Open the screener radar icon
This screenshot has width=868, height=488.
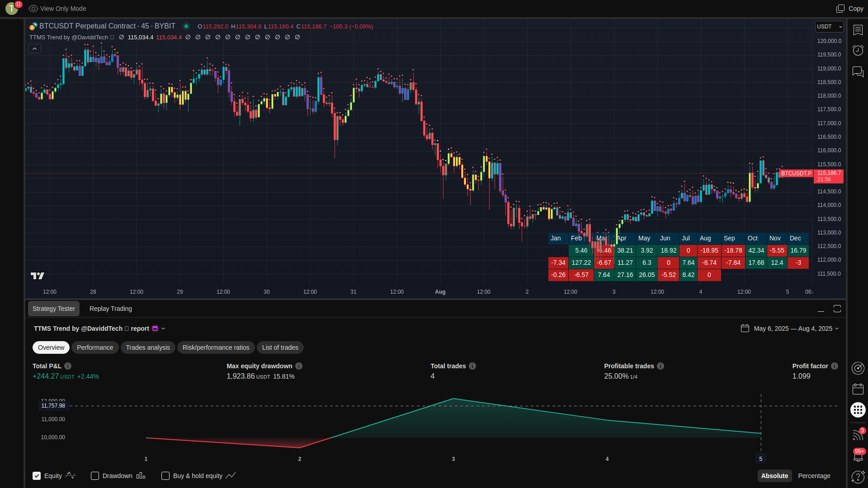(858, 368)
